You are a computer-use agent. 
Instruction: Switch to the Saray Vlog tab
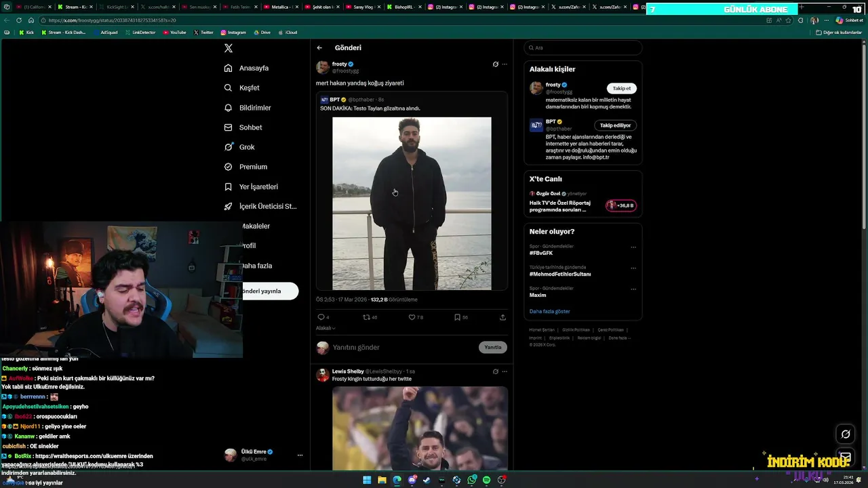tap(363, 7)
